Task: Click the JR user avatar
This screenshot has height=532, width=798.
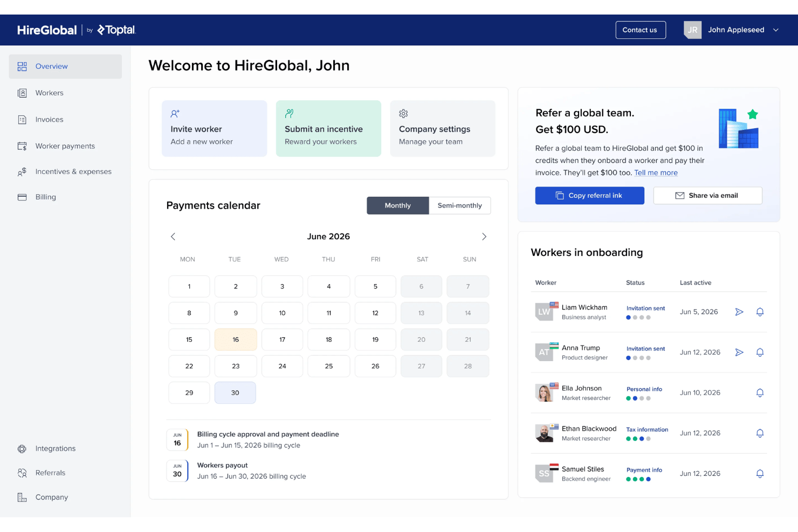Action: coord(693,30)
